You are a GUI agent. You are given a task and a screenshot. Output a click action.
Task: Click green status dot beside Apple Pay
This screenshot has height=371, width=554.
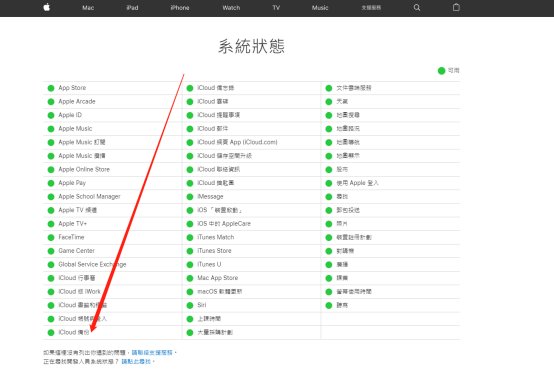(51, 183)
